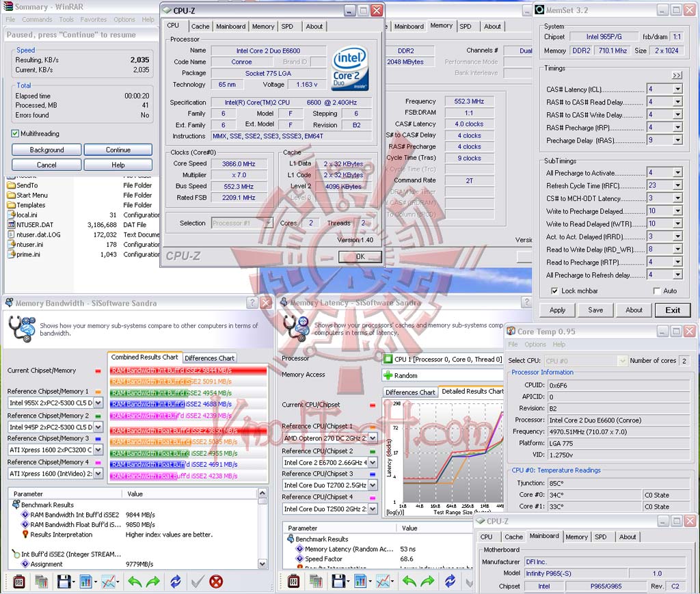The image size is (700, 594).
Task: Click gray checkmark icon in Memory Bandwidth toolbar
Action: click(198, 582)
